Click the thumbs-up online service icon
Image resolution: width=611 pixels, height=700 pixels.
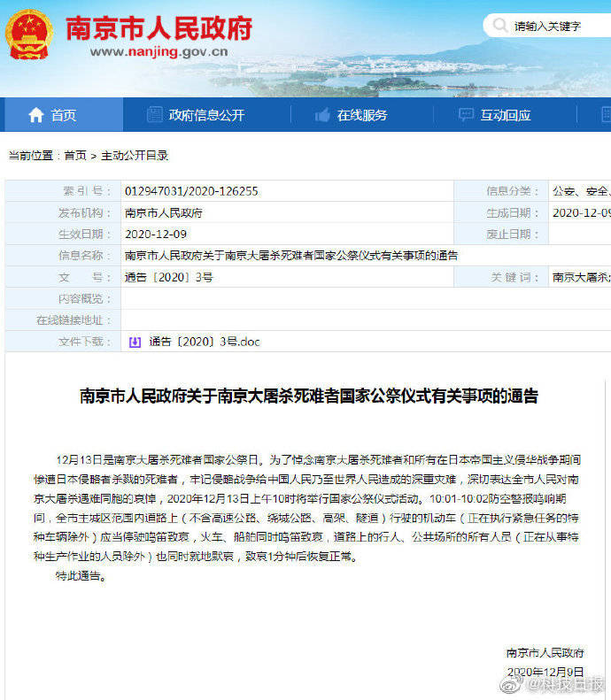point(322,115)
